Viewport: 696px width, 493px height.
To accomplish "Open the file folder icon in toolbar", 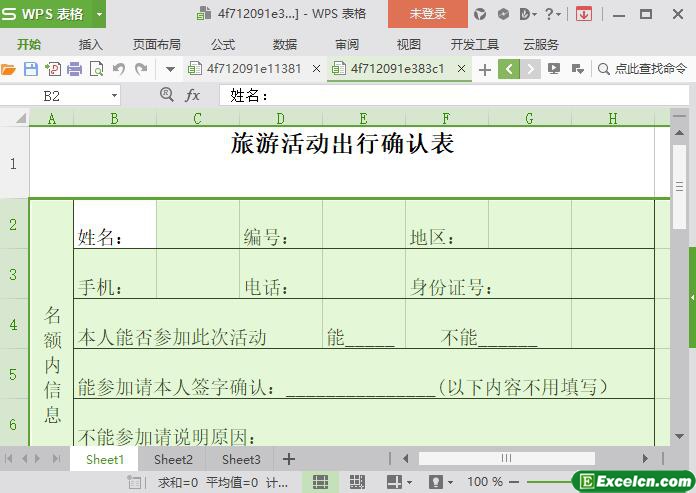I will (x=8, y=69).
